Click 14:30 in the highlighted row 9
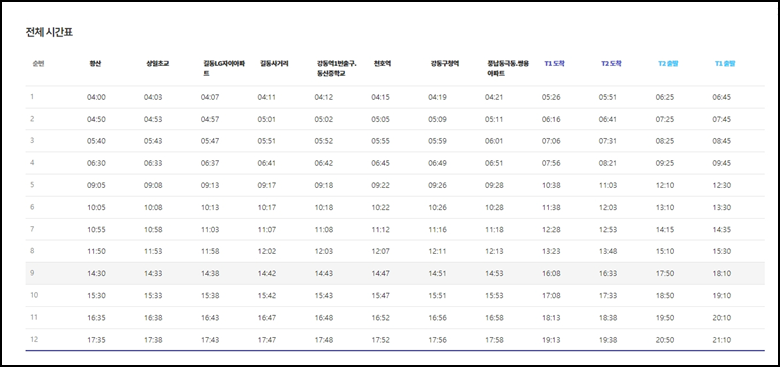 tap(96, 274)
